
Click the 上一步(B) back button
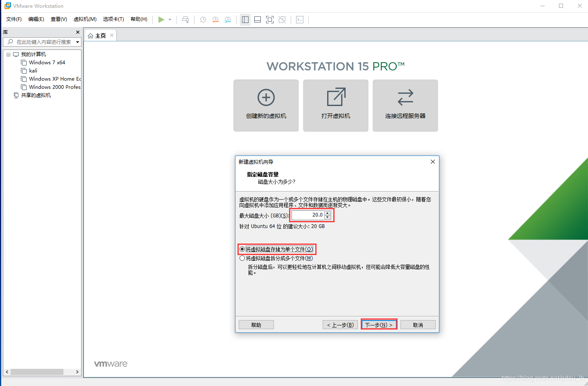[340, 325]
